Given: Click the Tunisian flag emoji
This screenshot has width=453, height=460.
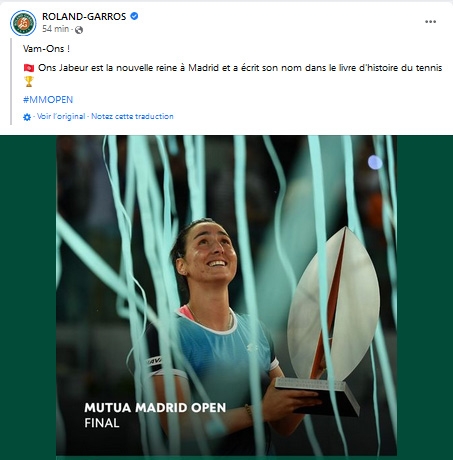Looking at the screenshot, I should 29,68.
